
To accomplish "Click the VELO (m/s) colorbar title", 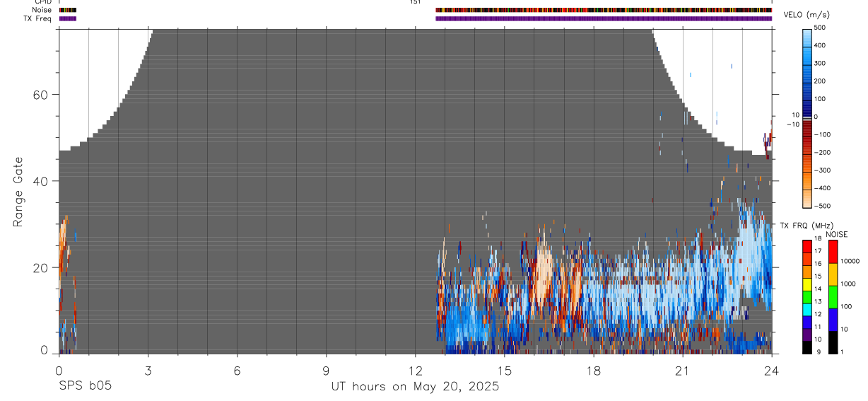I will coord(807,15).
